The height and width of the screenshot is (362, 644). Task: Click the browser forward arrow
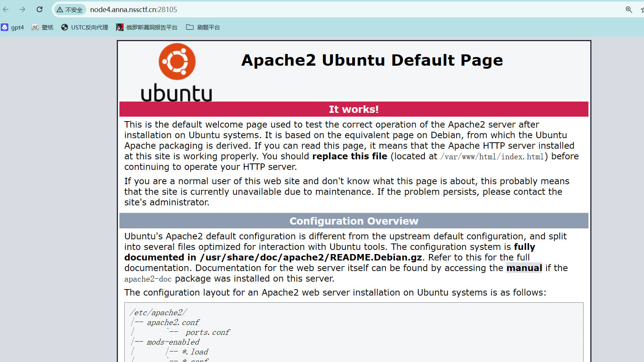point(22,9)
